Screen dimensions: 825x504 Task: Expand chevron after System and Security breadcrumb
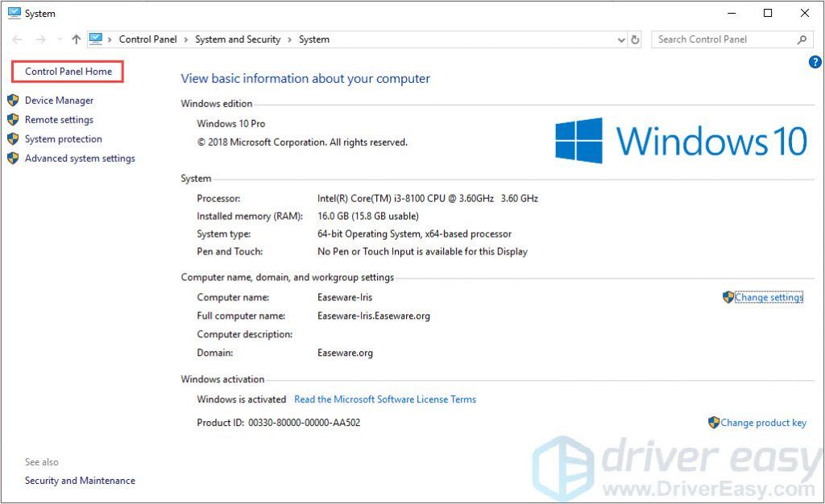(289, 39)
